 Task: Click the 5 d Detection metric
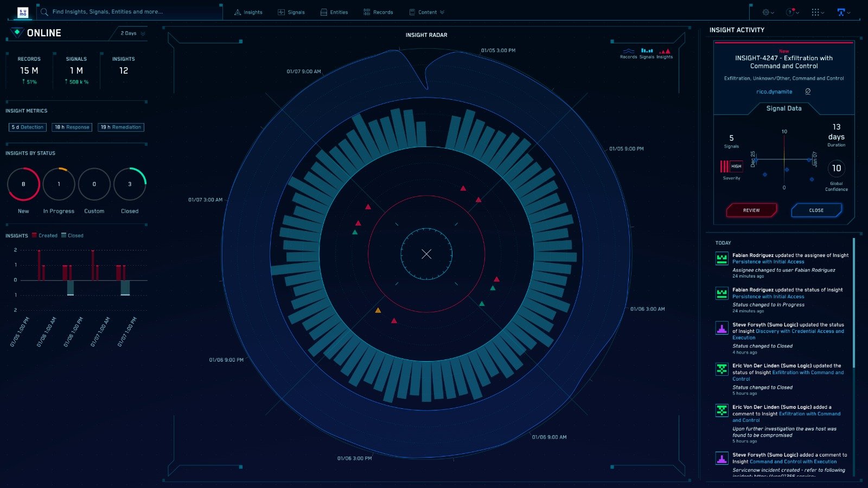coord(28,127)
